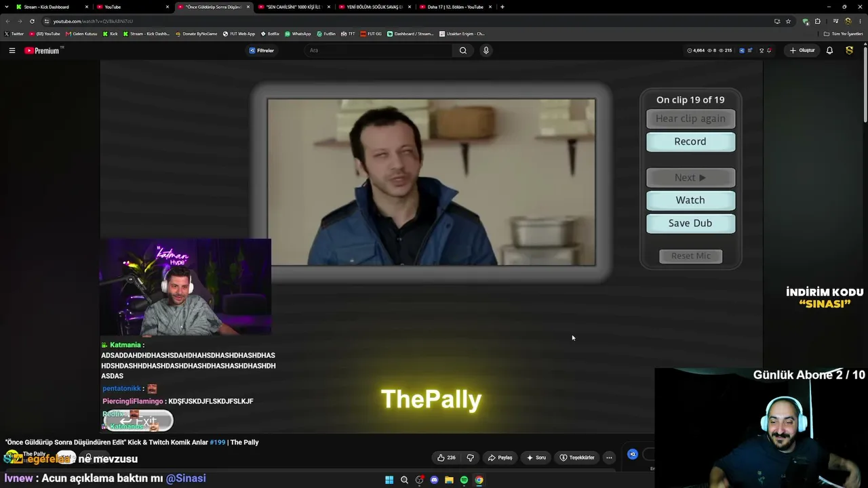Click the Paylaş share button

(x=500, y=457)
